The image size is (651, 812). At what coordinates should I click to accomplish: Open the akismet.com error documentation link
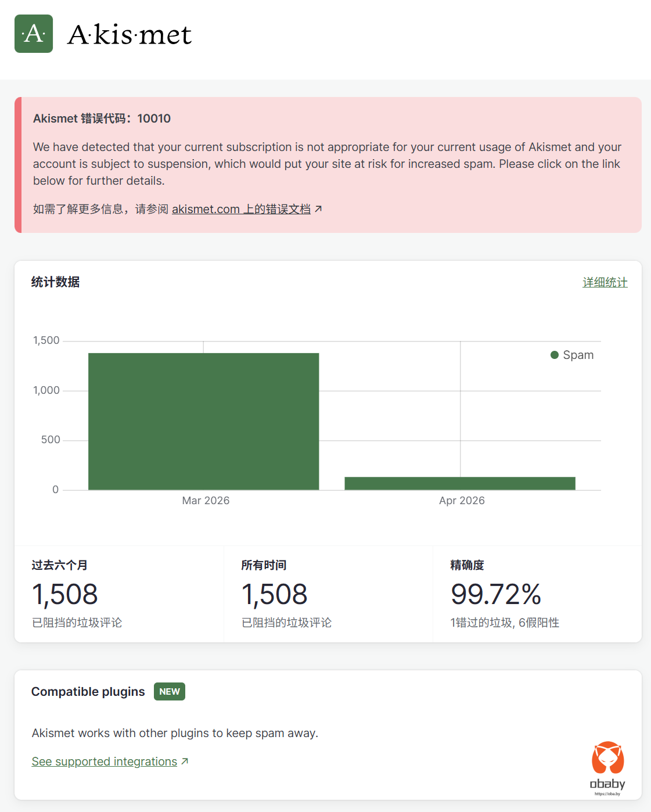241,209
